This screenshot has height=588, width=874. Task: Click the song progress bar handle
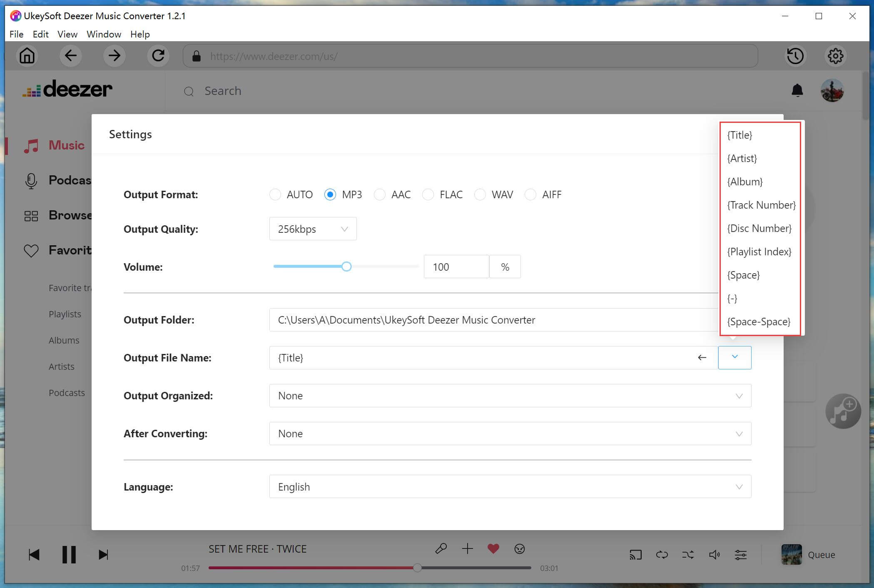point(417,568)
